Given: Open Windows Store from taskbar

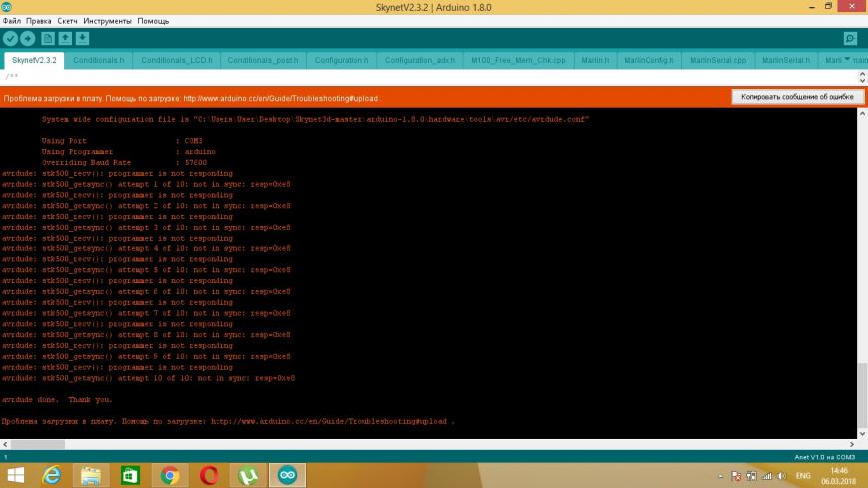Looking at the screenshot, I should pos(130,475).
